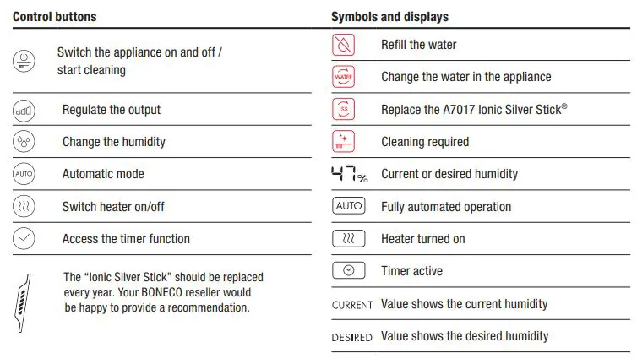Select the red refill water symbol
This screenshot has width=637, height=364.
point(343,45)
